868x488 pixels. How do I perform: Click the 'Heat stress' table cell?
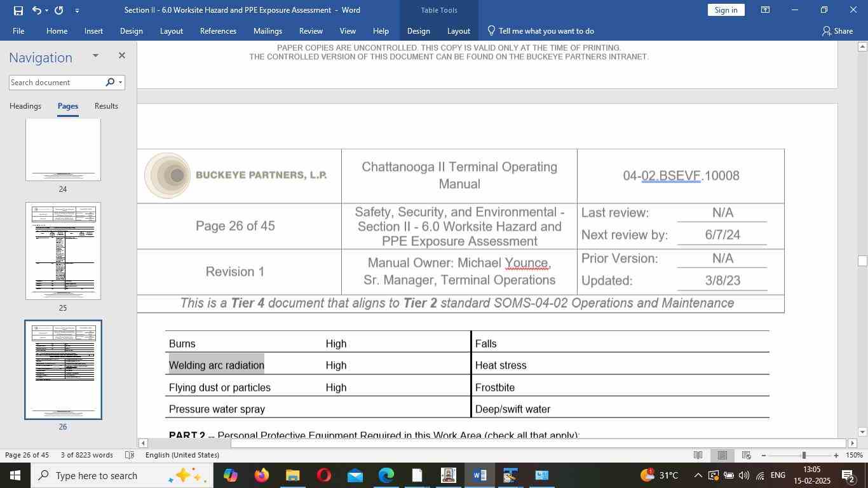coord(501,365)
